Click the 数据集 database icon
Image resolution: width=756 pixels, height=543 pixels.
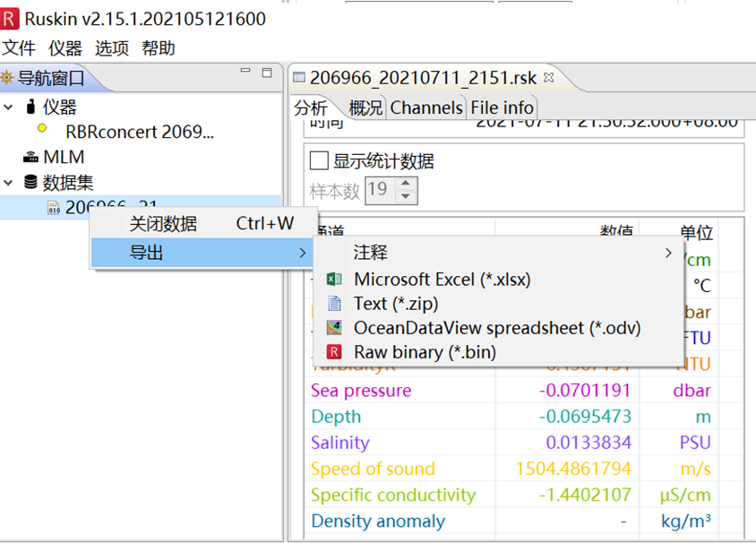[x=32, y=181]
